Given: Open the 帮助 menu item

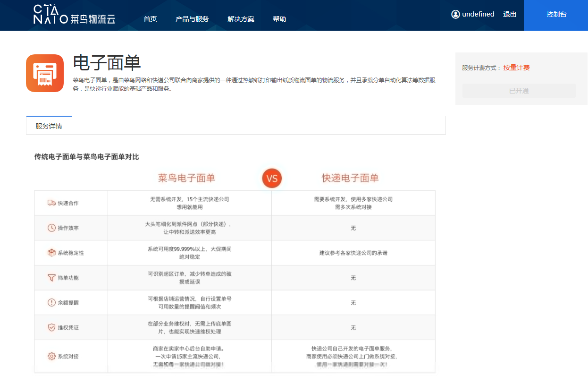Looking at the screenshot, I should (279, 19).
